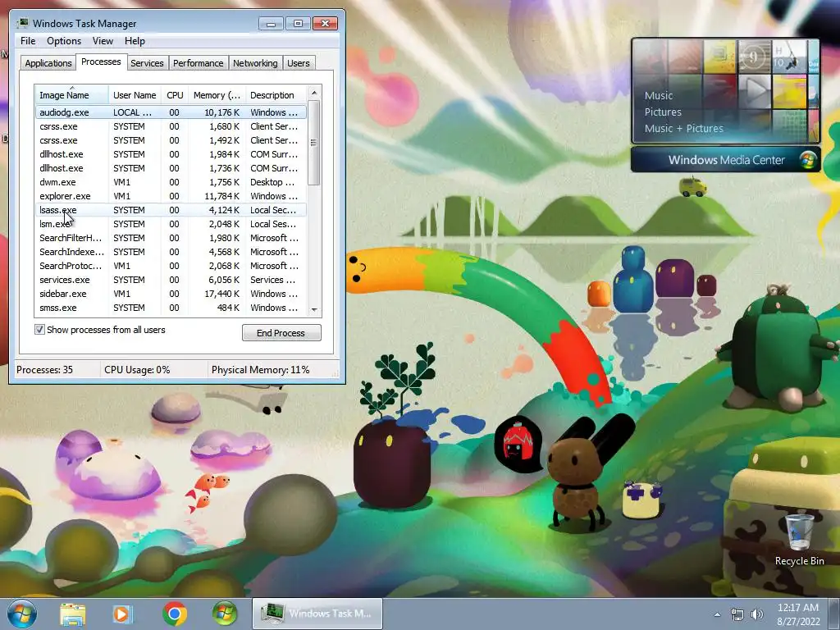Select the services.exe process

click(x=171, y=280)
